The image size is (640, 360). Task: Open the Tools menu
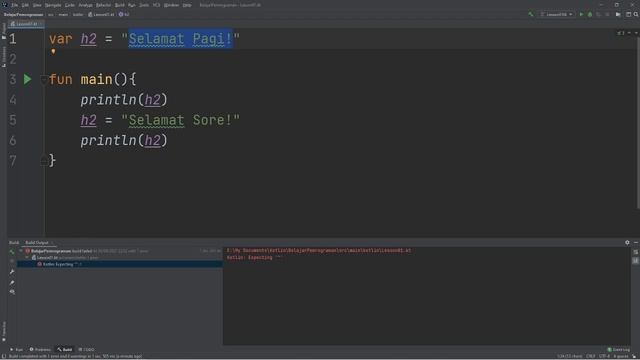pos(144,5)
